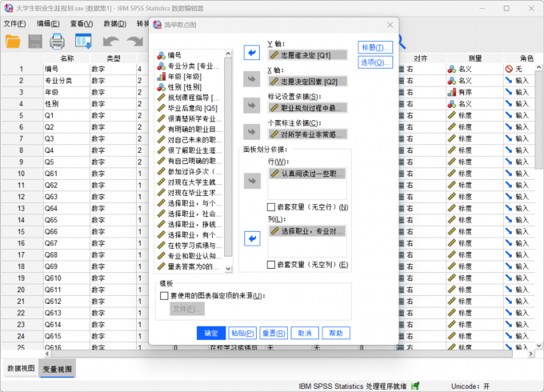Click the 行(W) move arrow button
544x392 pixels.
click(252, 181)
